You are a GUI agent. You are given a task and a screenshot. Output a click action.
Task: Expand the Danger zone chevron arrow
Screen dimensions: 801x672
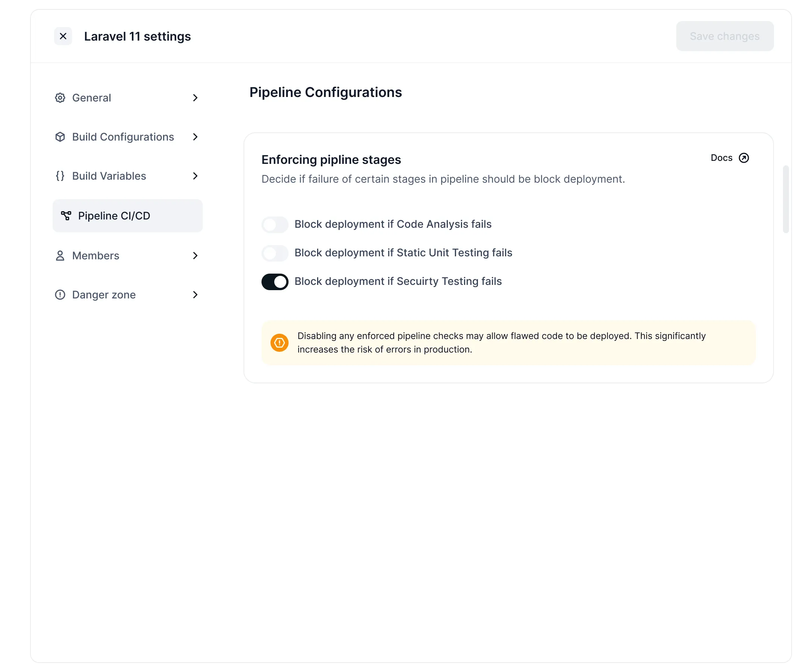195,295
